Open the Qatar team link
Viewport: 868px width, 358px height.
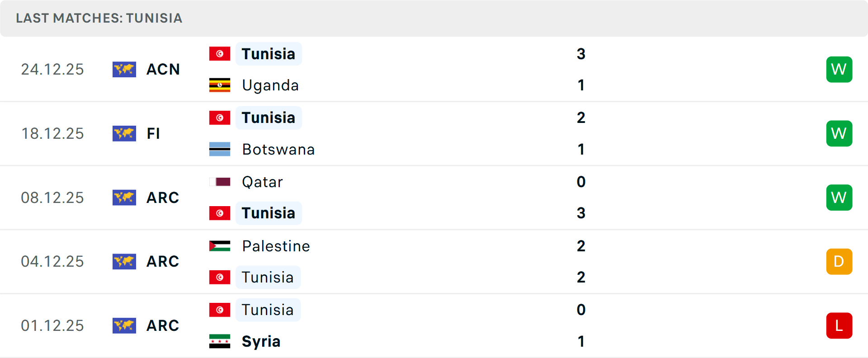[x=262, y=182]
